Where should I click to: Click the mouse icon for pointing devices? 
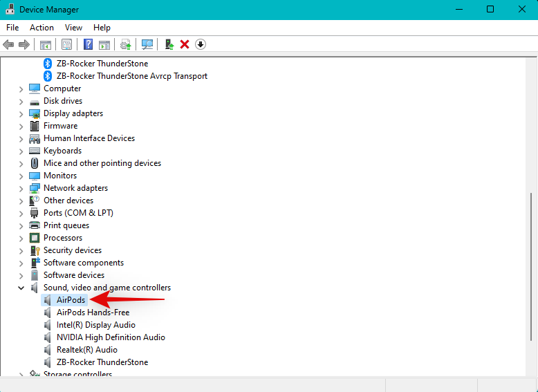35,163
